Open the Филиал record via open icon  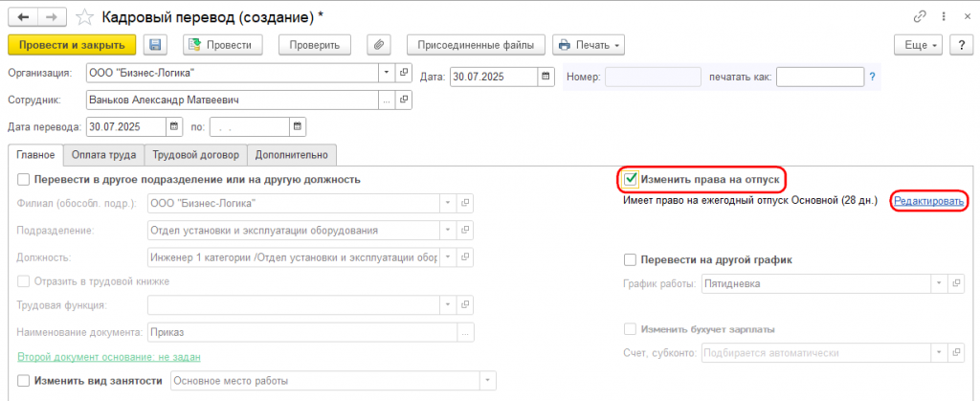[x=465, y=203]
